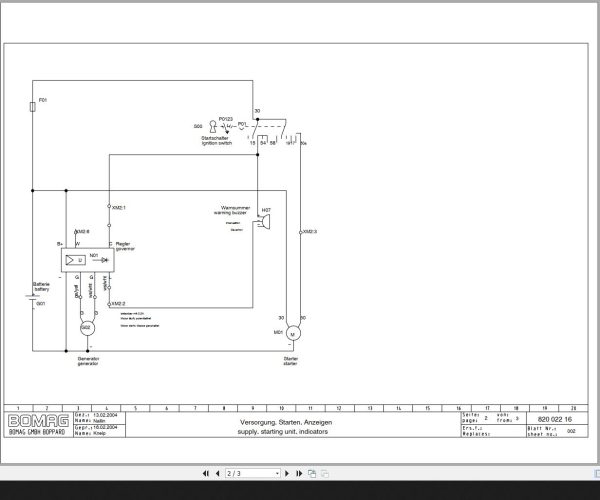The height and width of the screenshot is (500, 600).
Task: Jump to the last page
Action: [299, 474]
